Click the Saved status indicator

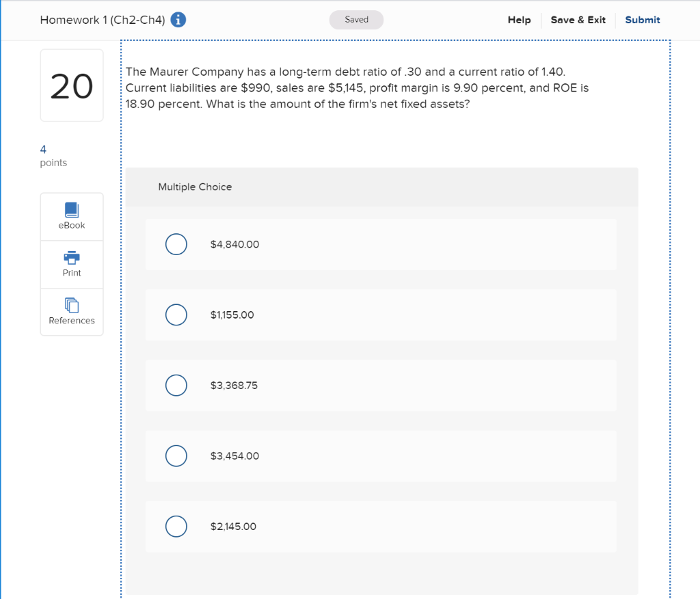(356, 20)
